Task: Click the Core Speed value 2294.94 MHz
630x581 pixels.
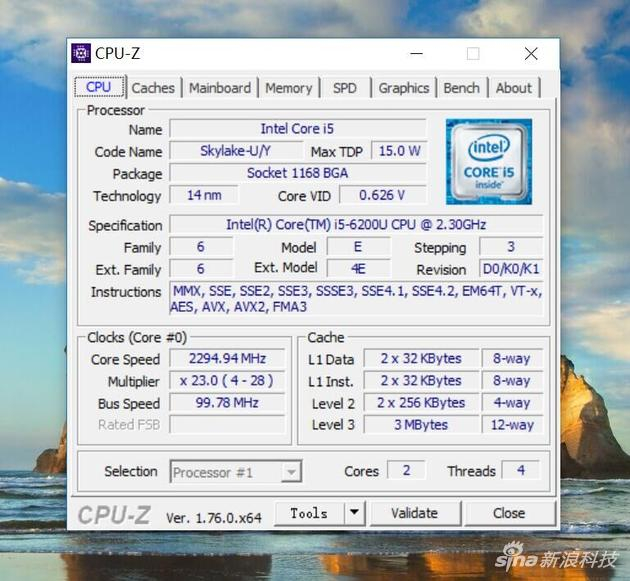Action: [x=227, y=358]
